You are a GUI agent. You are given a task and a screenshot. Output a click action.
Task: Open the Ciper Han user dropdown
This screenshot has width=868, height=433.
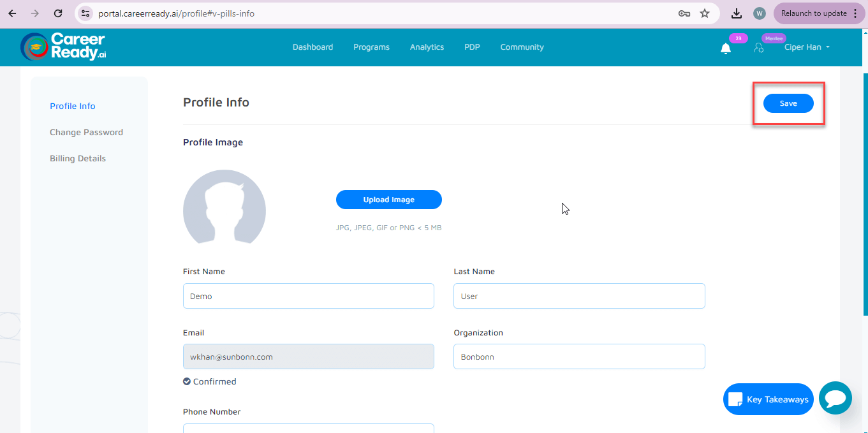click(x=807, y=47)
